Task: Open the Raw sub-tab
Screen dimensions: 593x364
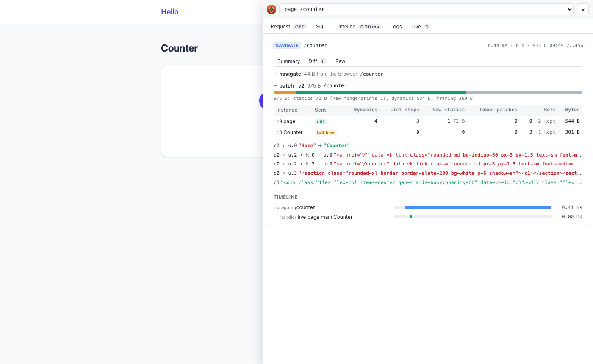Action: (x=340, y=61)
